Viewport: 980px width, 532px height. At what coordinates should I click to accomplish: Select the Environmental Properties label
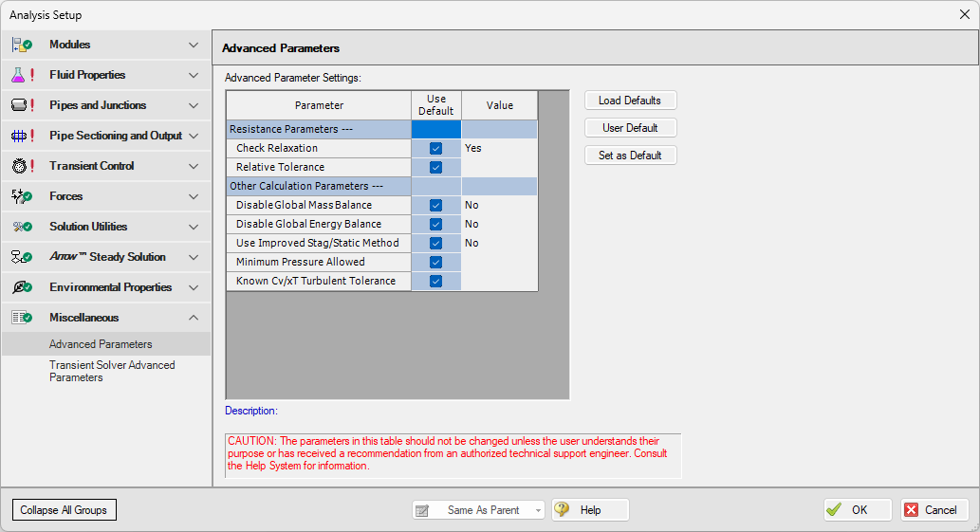[x=111, y=287]
